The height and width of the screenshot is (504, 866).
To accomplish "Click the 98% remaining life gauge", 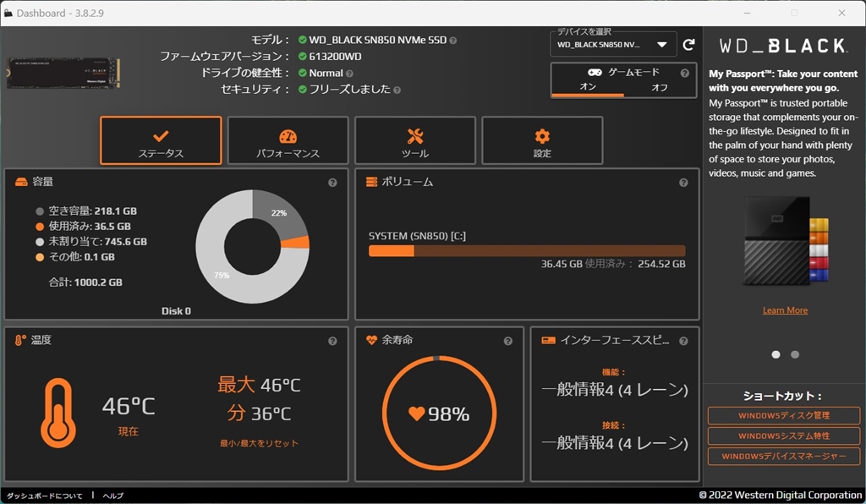I will pos(439,413).
